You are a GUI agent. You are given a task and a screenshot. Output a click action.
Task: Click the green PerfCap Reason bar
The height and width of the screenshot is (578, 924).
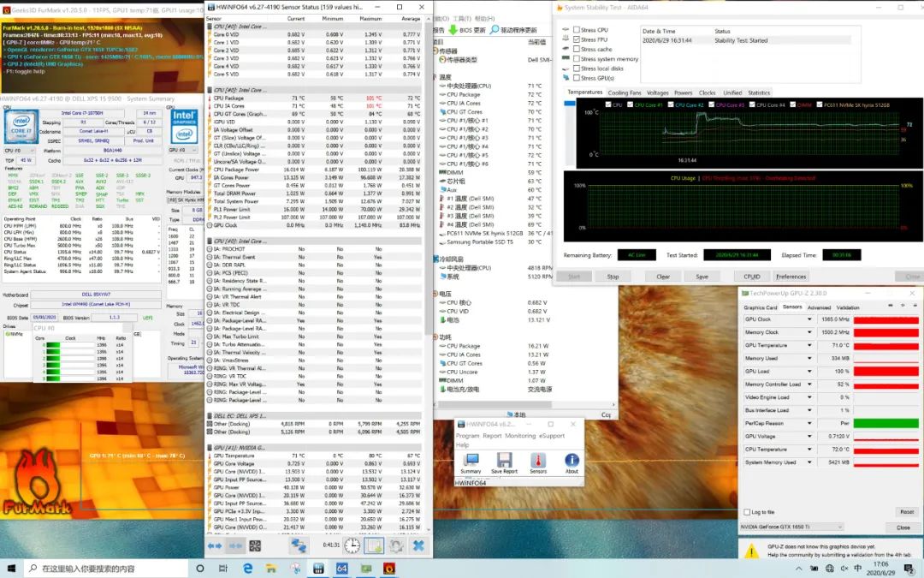tap(885, 423)
